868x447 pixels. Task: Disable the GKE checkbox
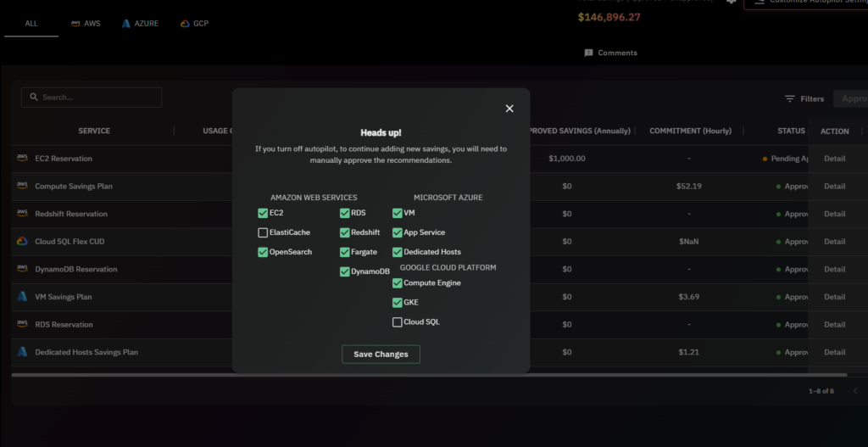(x=397, y=303)
